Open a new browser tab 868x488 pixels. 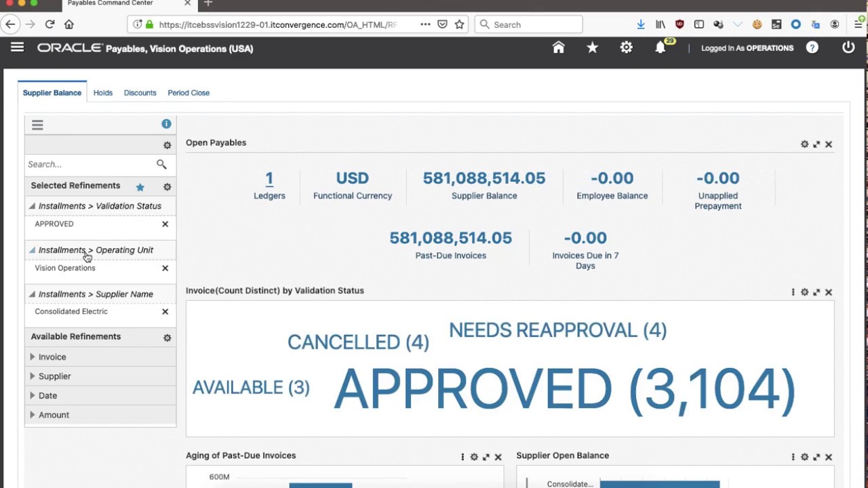(208, 3)
